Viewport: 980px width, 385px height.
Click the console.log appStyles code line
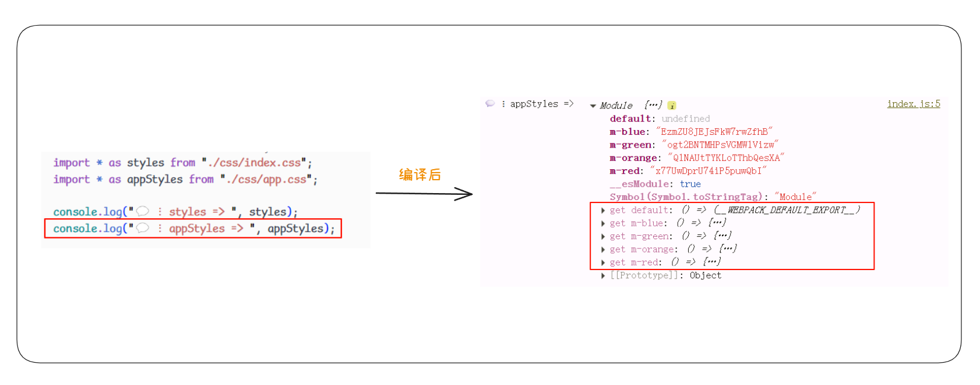tap(194, 229)
